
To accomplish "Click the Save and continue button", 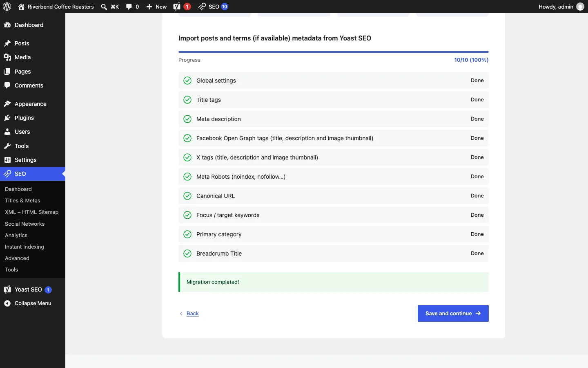I will (x=453, y=314).
